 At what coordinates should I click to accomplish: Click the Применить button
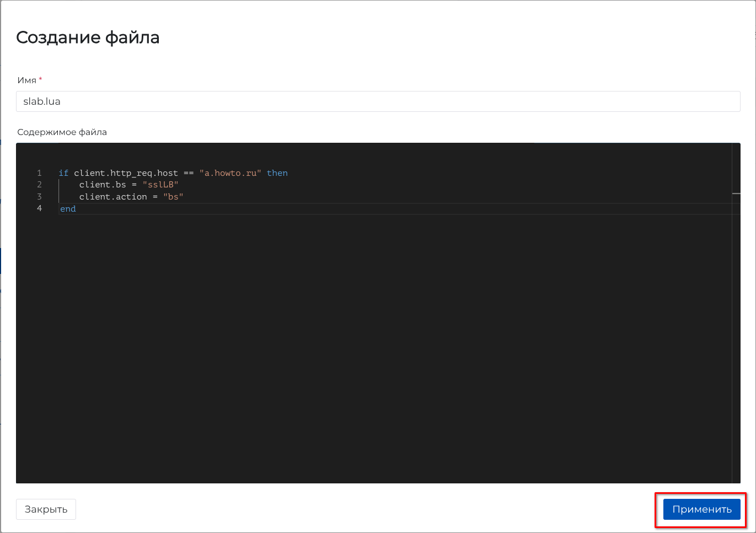tap(701, 509)
